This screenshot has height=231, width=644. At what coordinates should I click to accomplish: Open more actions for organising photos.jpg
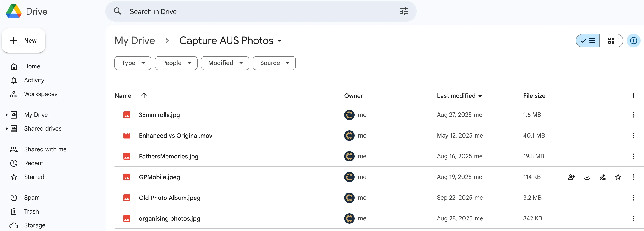pyautogui.click(x=633, y=218)
